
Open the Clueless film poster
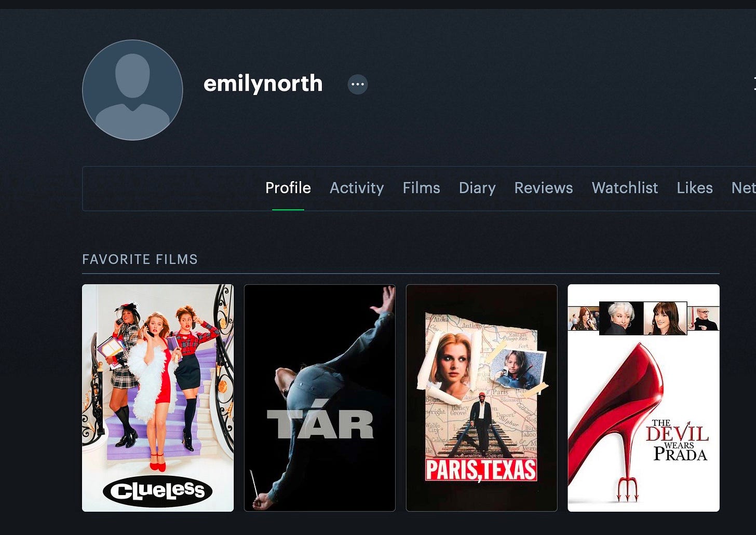pyautogui.click(x=158, y=398)
